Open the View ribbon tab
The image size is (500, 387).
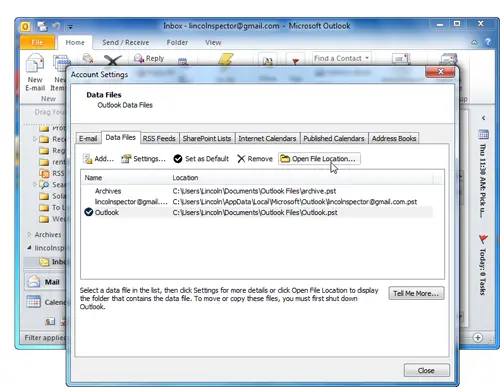(x=213, y=42)
